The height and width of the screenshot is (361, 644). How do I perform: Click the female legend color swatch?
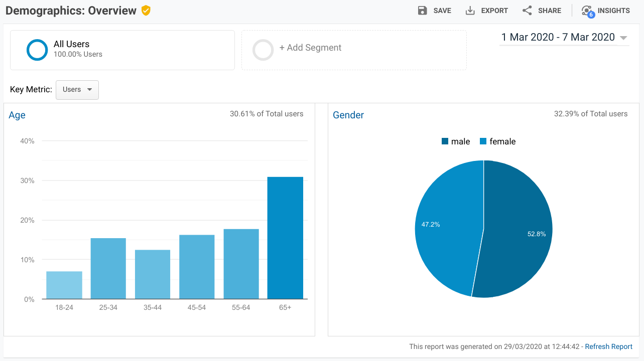click(483, 141)
